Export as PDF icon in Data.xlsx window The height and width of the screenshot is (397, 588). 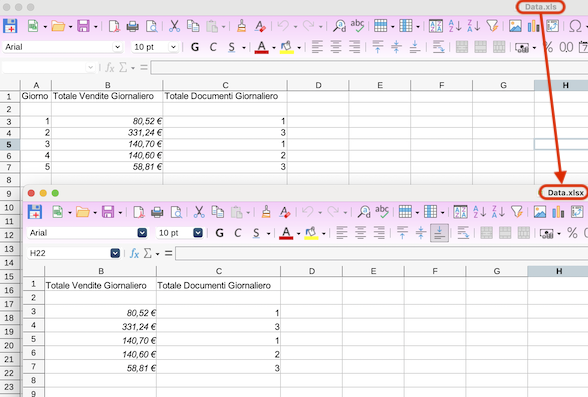(139, 212)
